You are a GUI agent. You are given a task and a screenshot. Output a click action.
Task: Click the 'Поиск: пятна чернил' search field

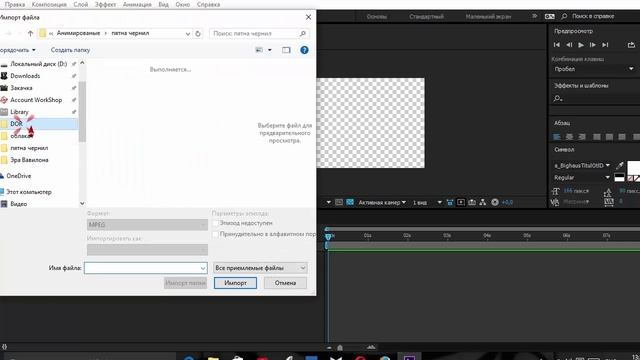click(259, 33)
